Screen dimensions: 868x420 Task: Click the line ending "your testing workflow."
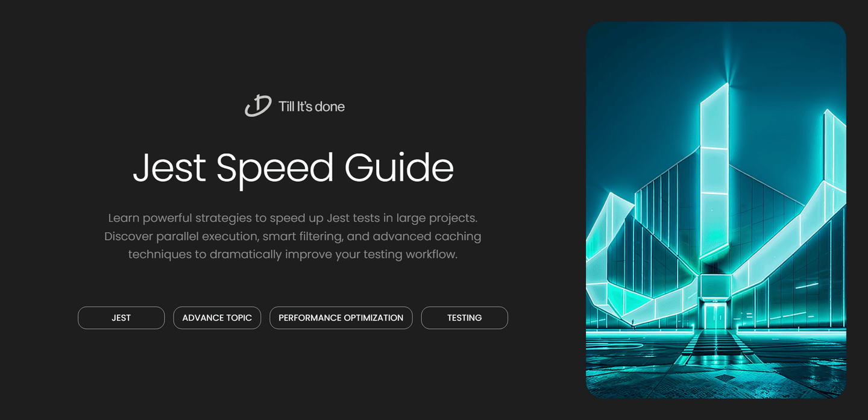tap(293, 254)
